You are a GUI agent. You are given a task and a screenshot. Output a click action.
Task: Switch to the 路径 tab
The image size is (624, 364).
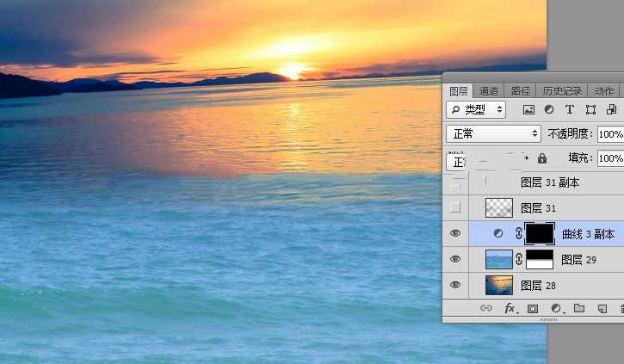coord(520,91)
